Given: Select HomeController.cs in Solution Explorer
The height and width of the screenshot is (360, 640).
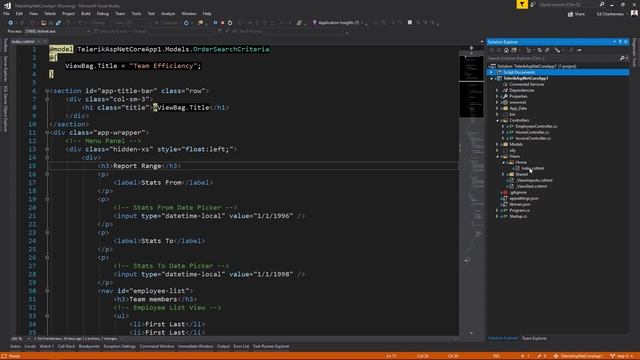Looking at the screenshot, I should (532, 132).
